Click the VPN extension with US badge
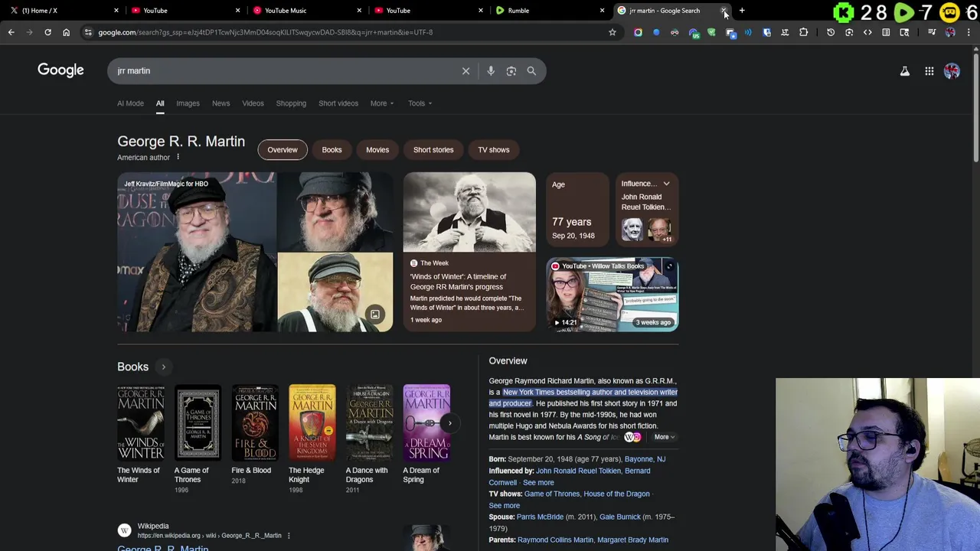980x551 pixels. coord(694,33)
